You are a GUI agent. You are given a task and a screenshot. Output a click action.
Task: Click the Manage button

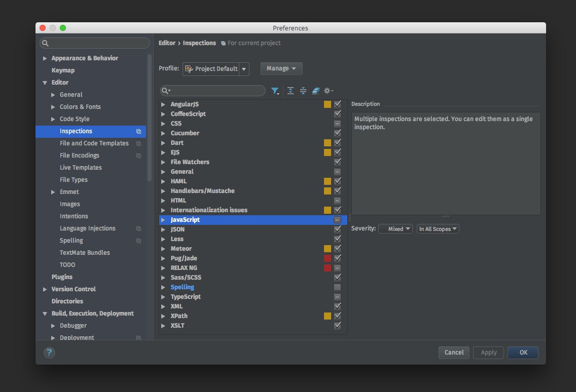[281, 68]
